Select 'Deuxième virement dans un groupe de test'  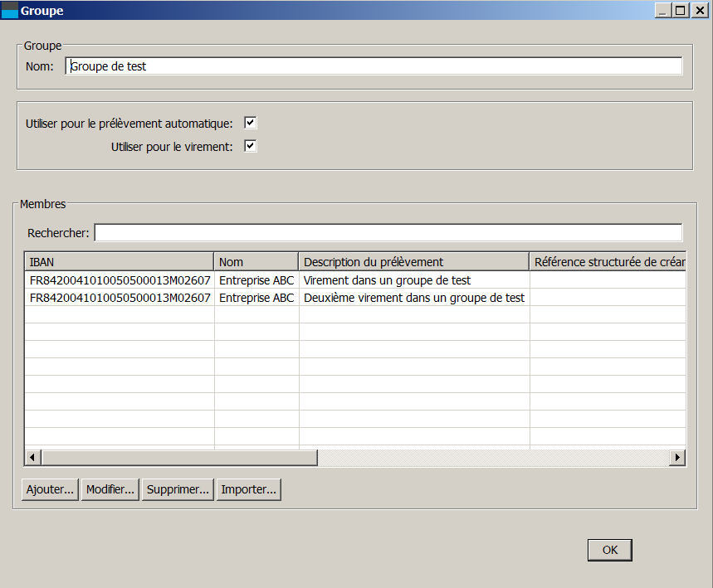(414, 298)
